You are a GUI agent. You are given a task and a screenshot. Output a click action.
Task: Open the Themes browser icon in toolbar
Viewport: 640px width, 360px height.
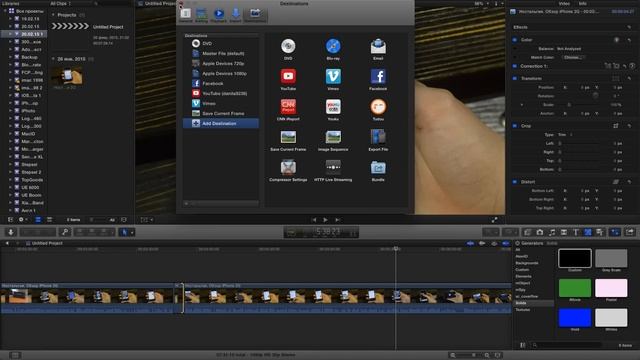600,232
